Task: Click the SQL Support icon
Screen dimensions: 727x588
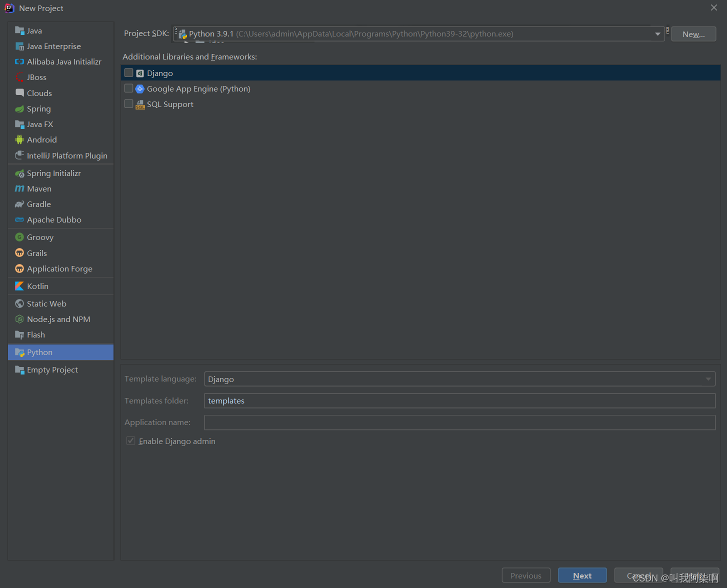Action: [x=140, y=104]
